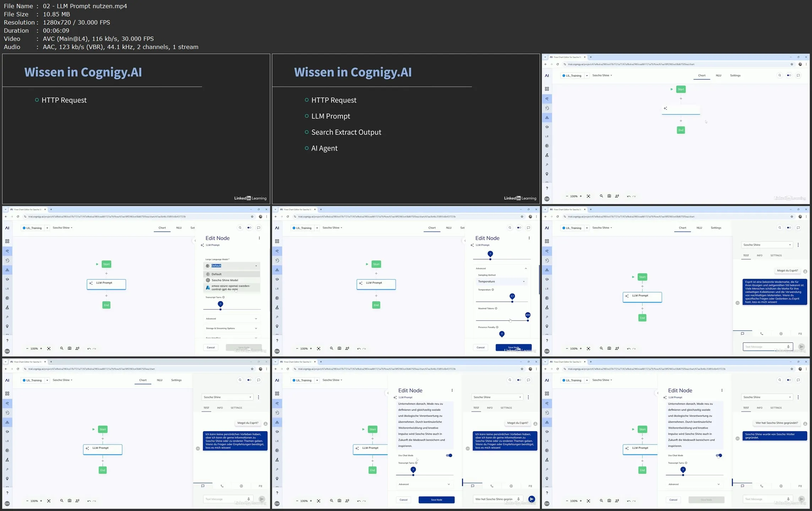812x511 pixels.
Task: Click the Save Node button below Use Chat Mode
Action: tap(436, 500)
